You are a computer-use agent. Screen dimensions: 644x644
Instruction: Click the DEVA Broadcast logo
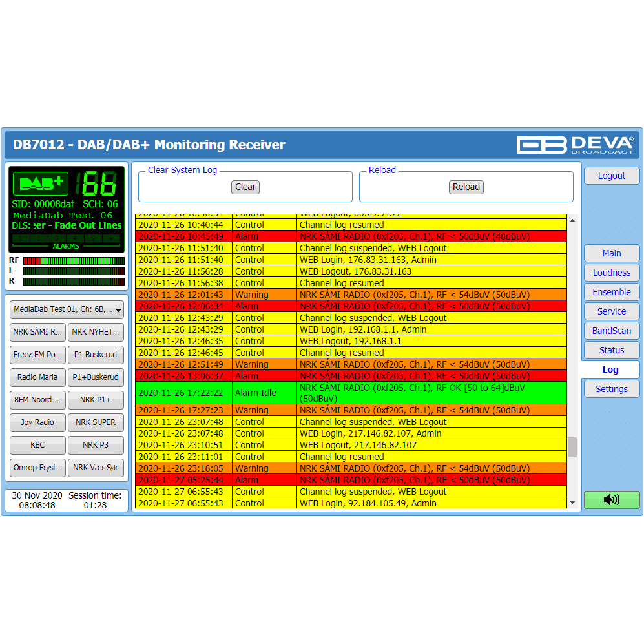pos(575,145)
